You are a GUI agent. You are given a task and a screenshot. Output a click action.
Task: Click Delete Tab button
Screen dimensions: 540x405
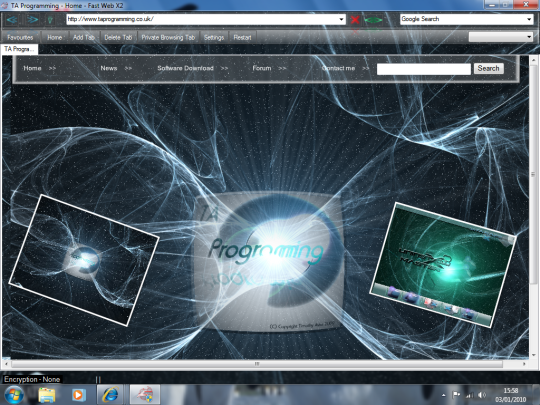[x=118, y=37]
